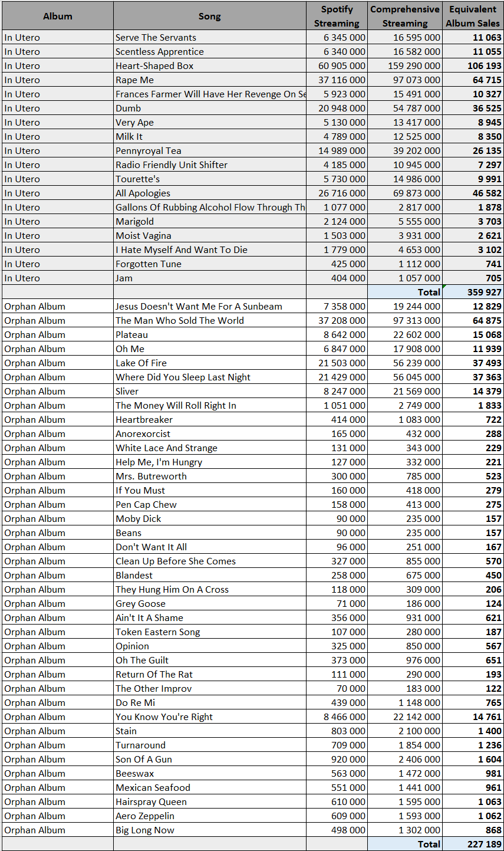Select the Sliver song cell

pyautogui.click(x=209, y=391)
